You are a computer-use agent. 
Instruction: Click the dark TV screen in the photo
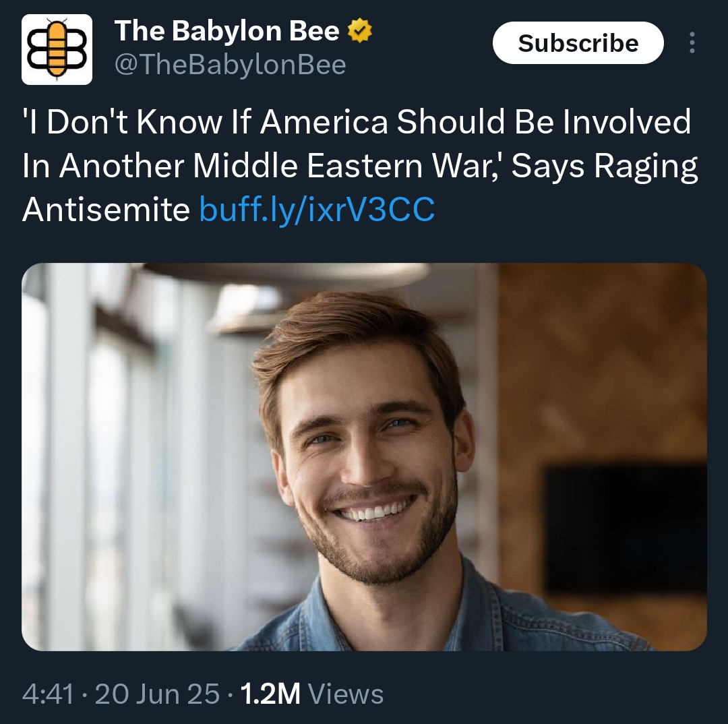pyautogui.click(x=626, y=529)
